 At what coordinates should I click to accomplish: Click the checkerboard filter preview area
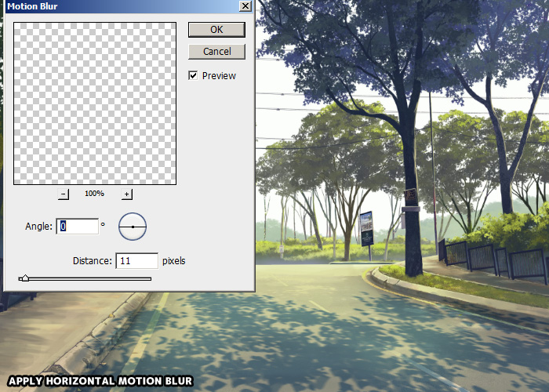click(x=95, y=103)
